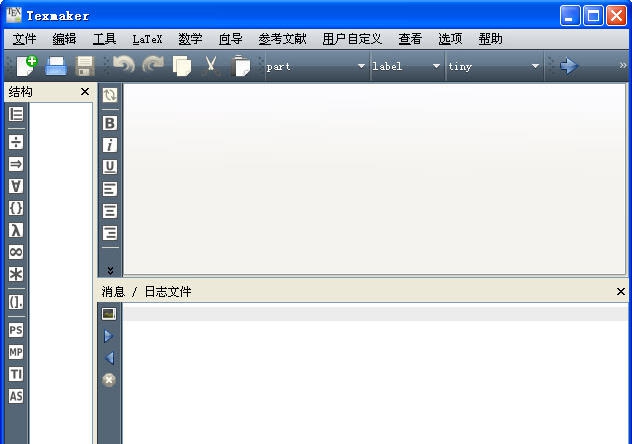Viewport: 632px width, 444px height.
Task: Create a new document with the New icon
Action: pyautogui.click(x=26, y=66)
